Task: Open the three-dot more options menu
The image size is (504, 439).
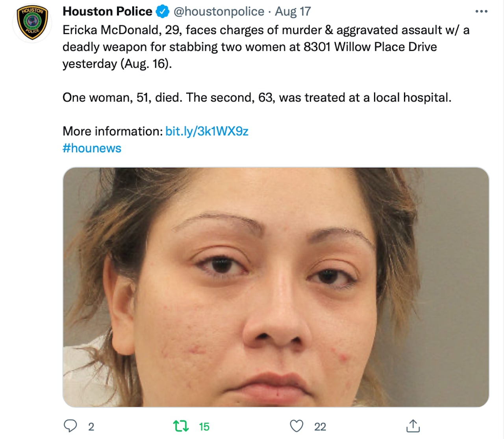Action: (x=481, y=11)
